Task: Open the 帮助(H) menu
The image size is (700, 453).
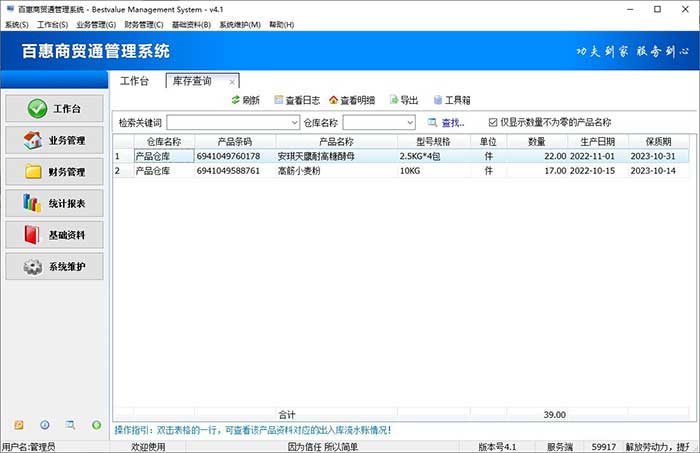Action: pos(282,25)
